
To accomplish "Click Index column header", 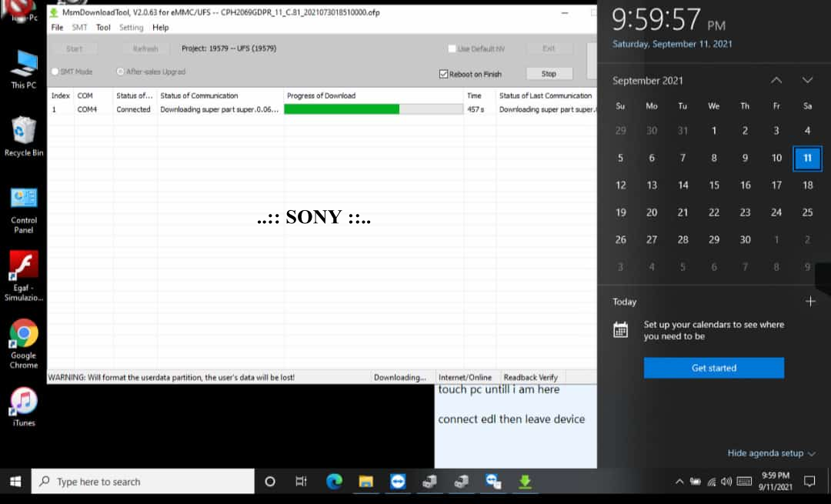I will coord(61,96).
